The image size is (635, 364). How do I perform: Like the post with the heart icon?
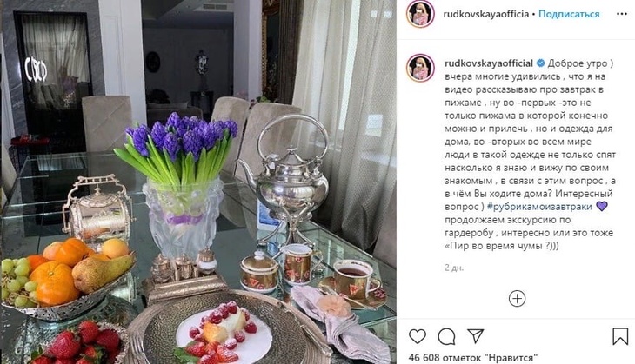(418, 336)
